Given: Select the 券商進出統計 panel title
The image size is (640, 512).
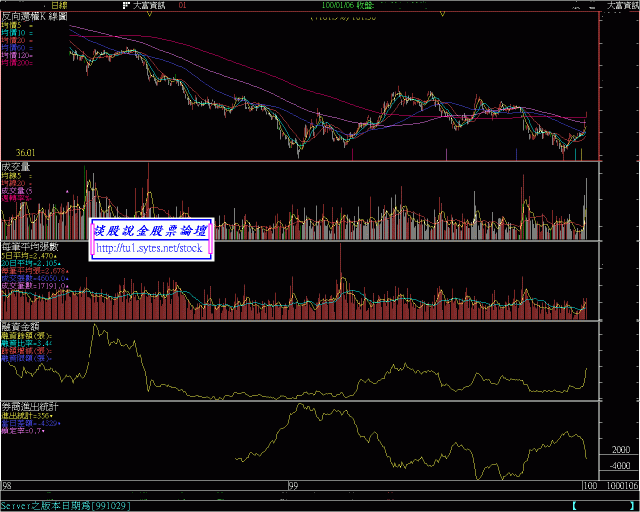Looking at the screenshot, I should pos(30,407).
